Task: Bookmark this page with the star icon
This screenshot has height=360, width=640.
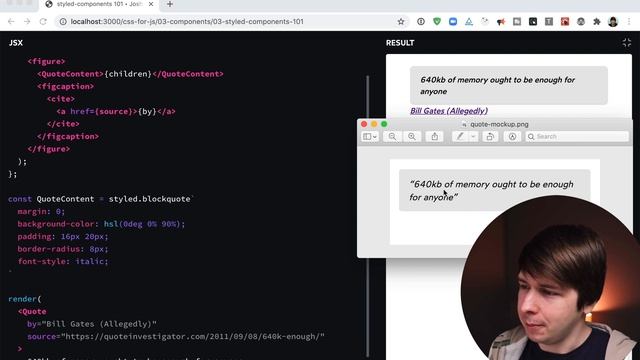Action: click(x=401, y=22)
